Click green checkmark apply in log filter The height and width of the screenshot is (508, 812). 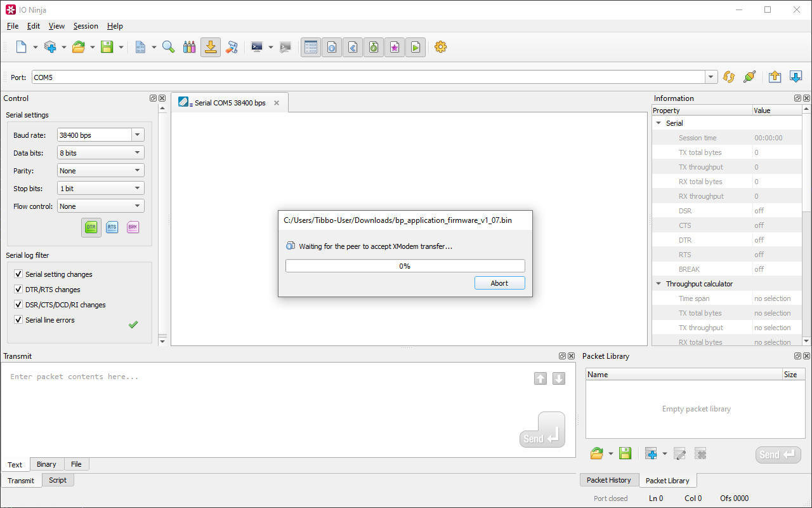coord(133,324)
